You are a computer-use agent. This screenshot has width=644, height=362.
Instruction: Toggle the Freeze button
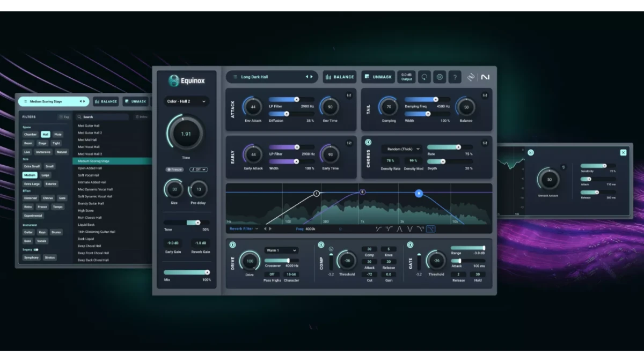[174, 169]
